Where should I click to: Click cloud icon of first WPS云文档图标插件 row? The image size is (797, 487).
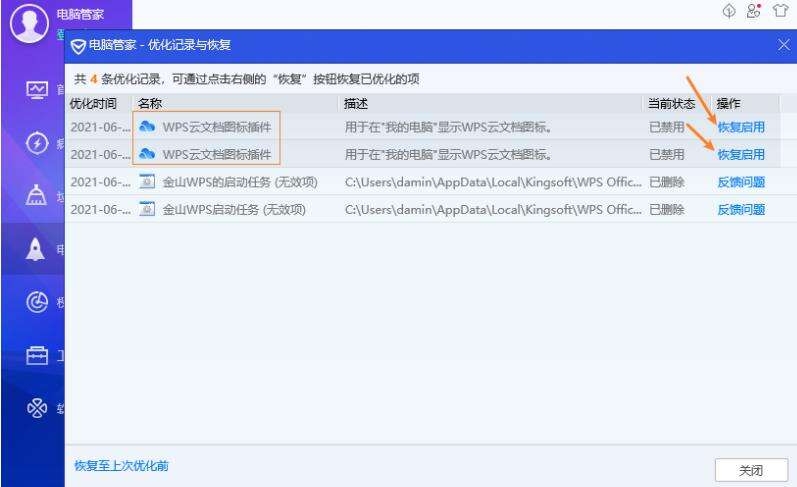147,126
